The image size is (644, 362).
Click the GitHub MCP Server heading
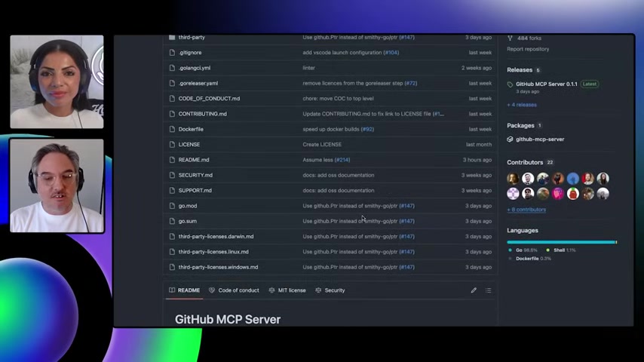click(228, 320)
